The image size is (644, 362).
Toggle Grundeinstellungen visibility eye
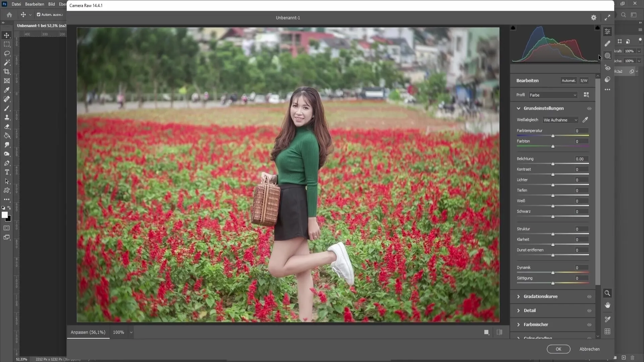tap(589, 109)
